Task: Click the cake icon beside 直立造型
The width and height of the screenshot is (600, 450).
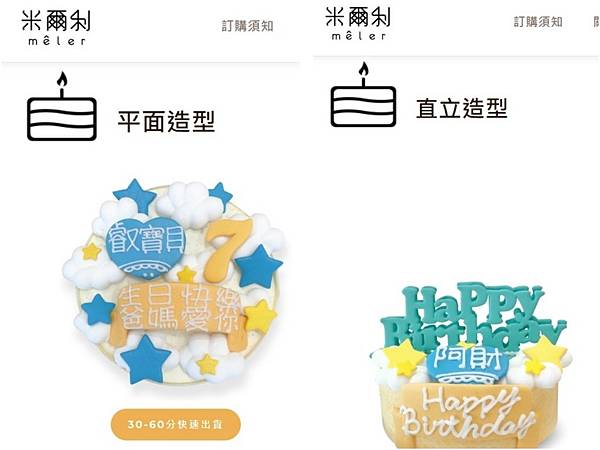Action: pyautogui.click(x=363, y=95)
